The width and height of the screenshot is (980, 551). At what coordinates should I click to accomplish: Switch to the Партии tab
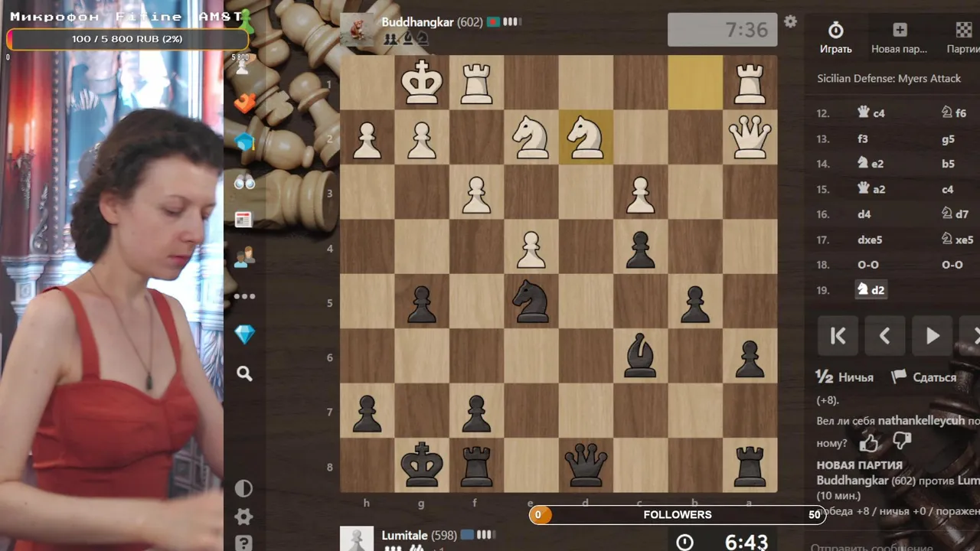(x=962, y=37)
